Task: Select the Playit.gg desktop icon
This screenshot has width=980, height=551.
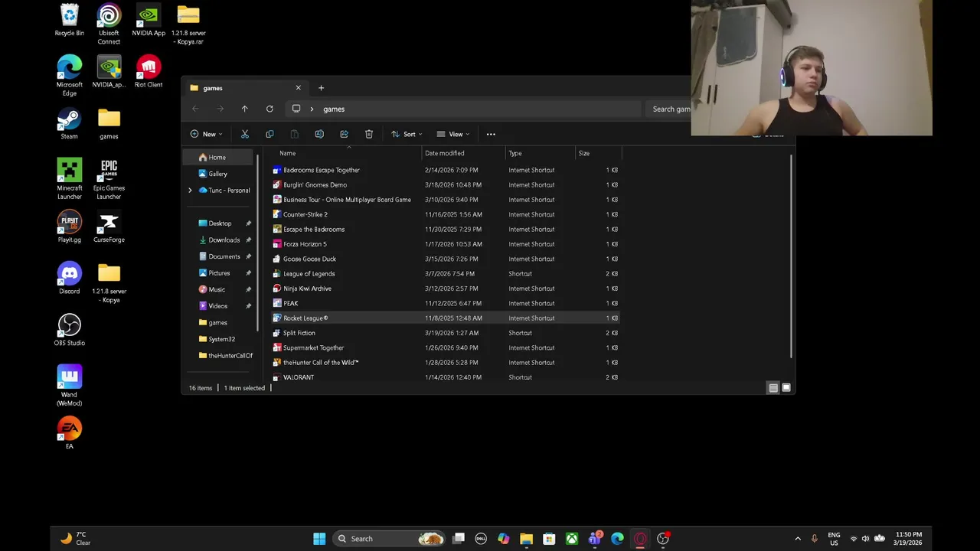Action: 69,227
